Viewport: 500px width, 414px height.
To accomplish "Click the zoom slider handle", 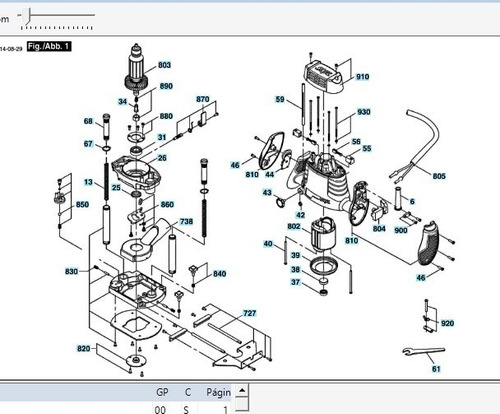I will point(26,16).
